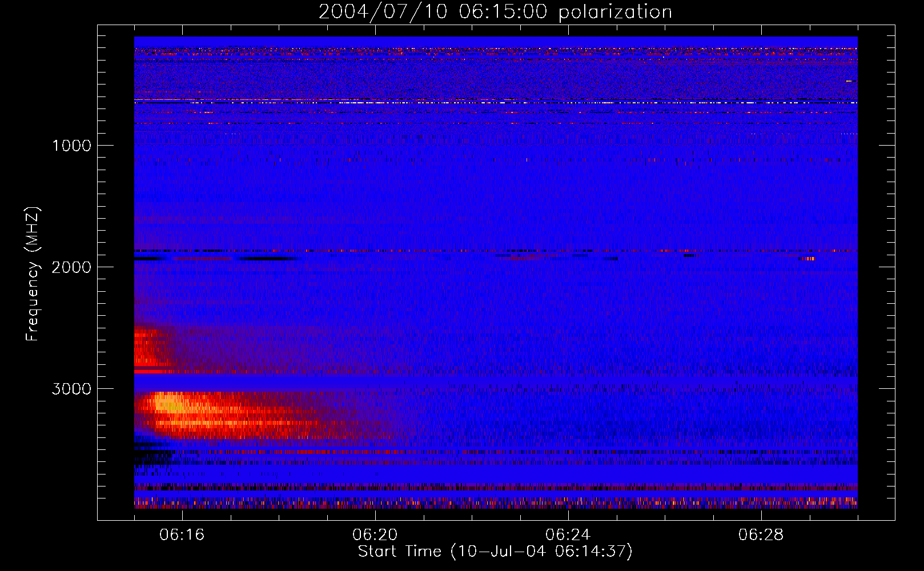
Task: Click the 2000 frequency tick label
Action: pyautogui.click(x=71, y=267)
